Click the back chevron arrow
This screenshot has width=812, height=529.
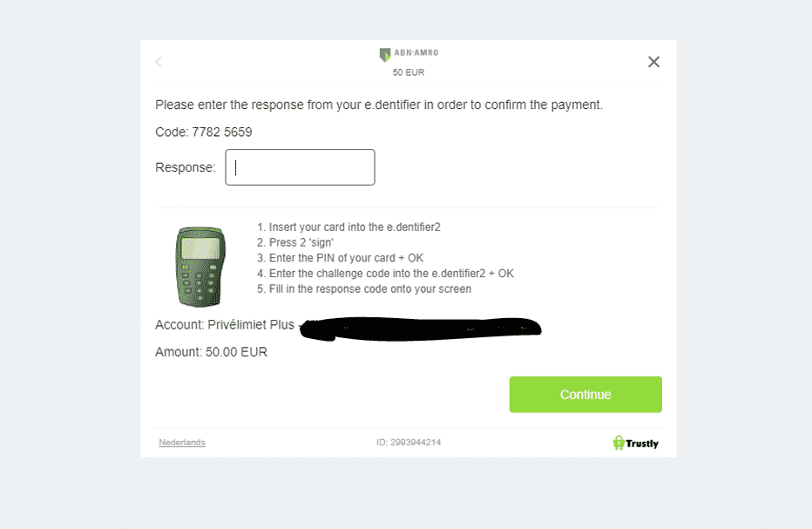coord(159,62)
